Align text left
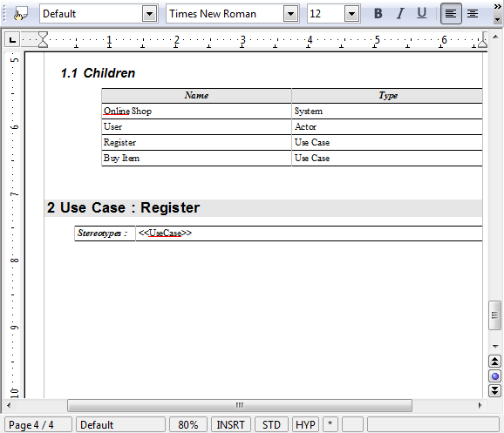The width and height of the screenshot is (504, 433). pos(451,13)
